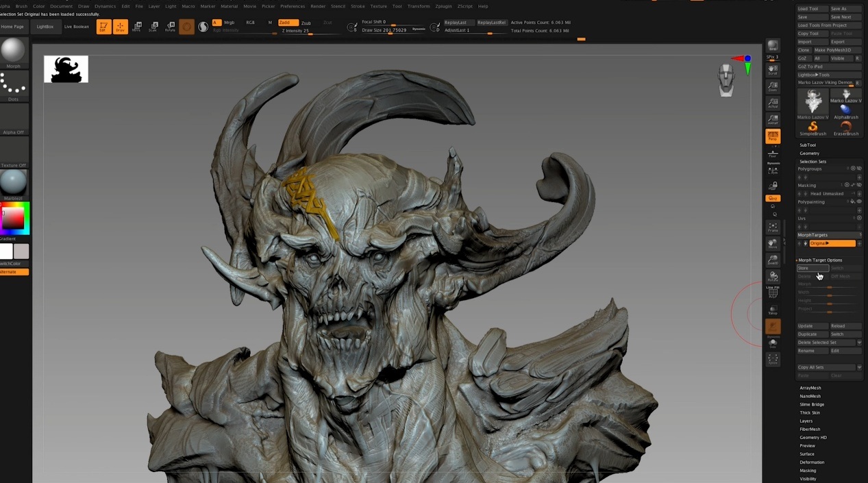Click the Make PolyMesh3D button
The height and width of the screenshot is (483, 868).
pyautogui.click(x=837, y=50)
